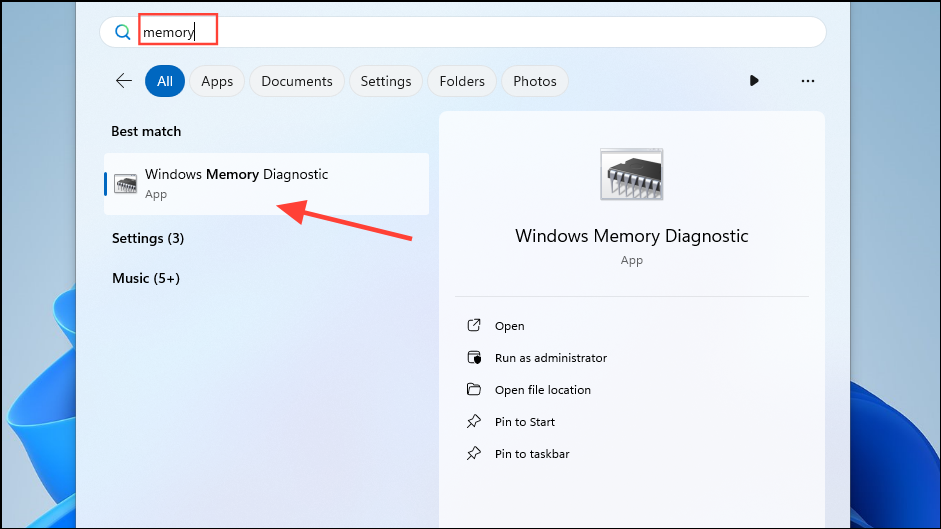
Task: Filter results by Photos
Action: pos(535,81)
